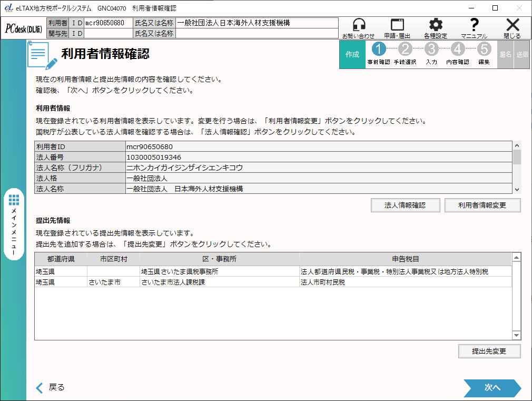Click the 利用者情報 table scrollbar thumb

click(517, 157)
